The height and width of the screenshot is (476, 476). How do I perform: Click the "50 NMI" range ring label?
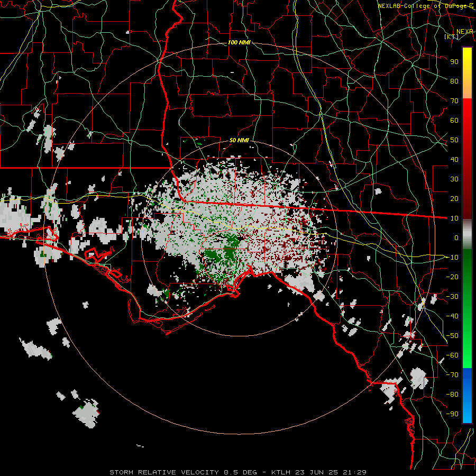[239, 140]
